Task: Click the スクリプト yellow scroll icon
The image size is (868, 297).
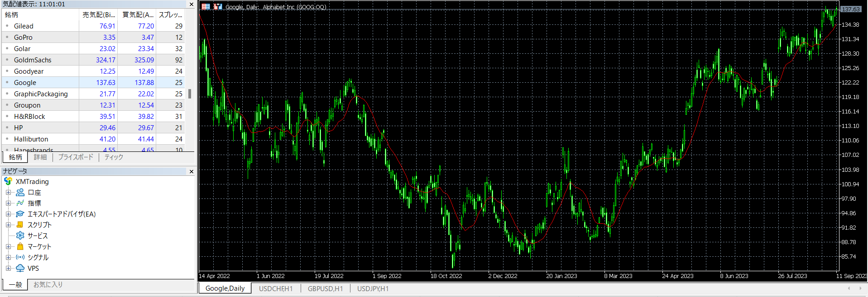Action: pos(20,225)
